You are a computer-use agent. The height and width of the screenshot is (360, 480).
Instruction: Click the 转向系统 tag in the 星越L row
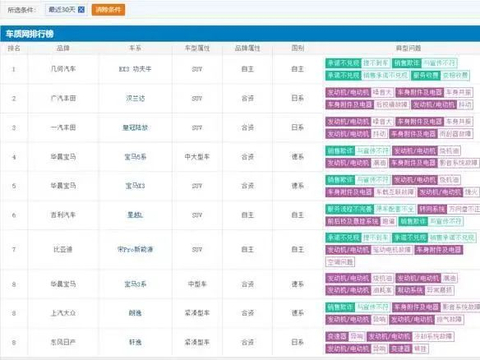click(x=432, y=209)
